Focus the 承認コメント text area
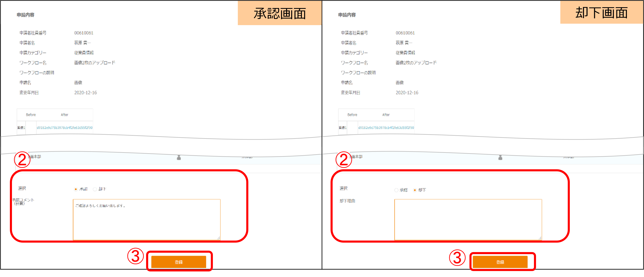 click(147, 220)
